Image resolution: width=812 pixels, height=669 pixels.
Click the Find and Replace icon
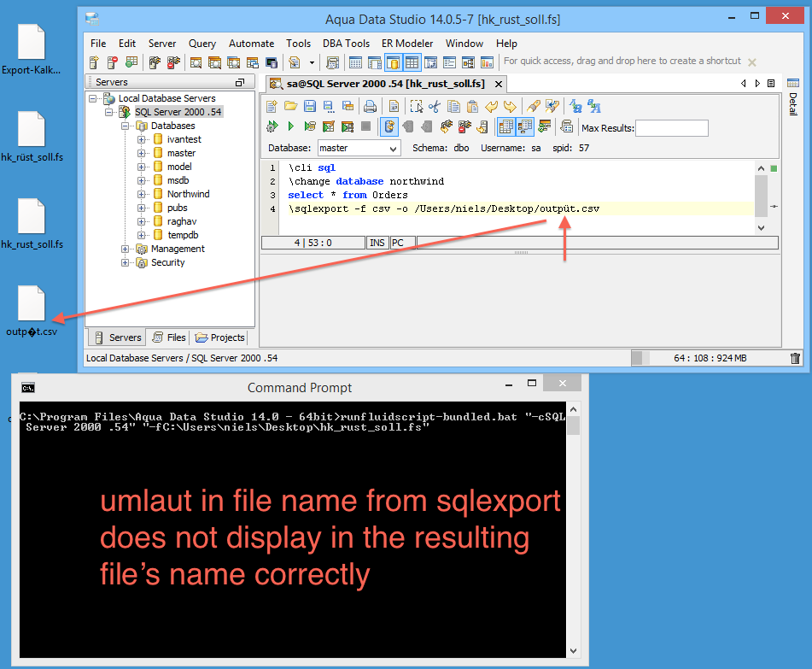pyautogui.click(x=552, y=106)
